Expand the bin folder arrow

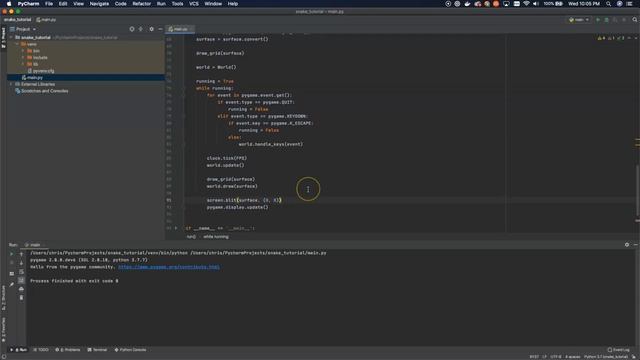[x=23, y=51]
